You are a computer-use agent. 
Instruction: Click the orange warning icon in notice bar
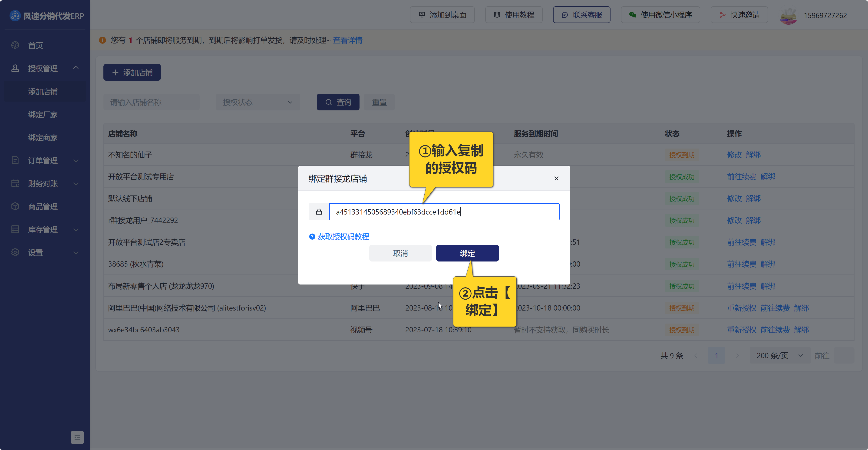pyautogui.click(x=102, y=40)
